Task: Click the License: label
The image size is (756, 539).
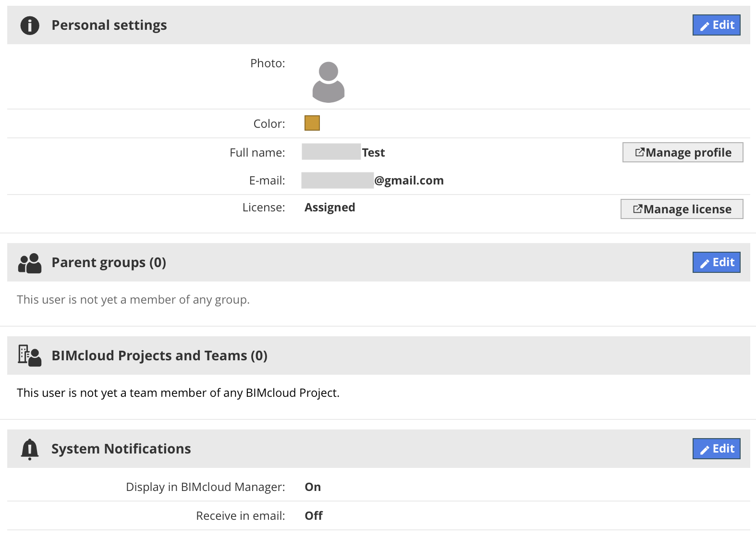Action: [263, 207]
